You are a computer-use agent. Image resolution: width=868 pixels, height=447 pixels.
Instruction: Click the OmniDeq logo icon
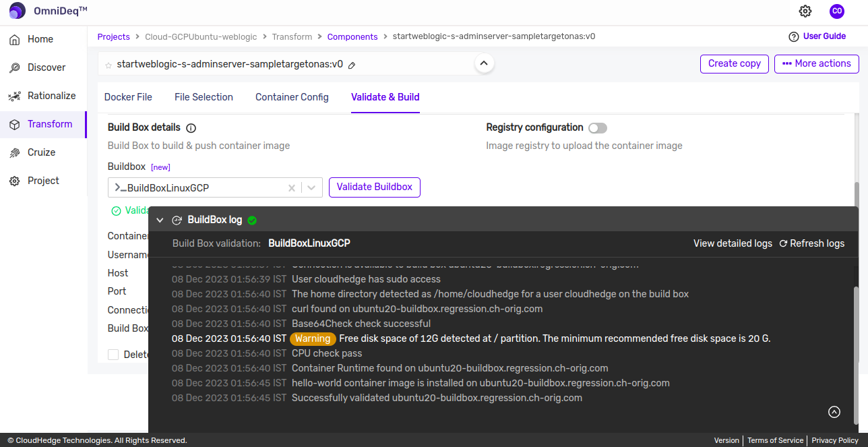point(18,11)
